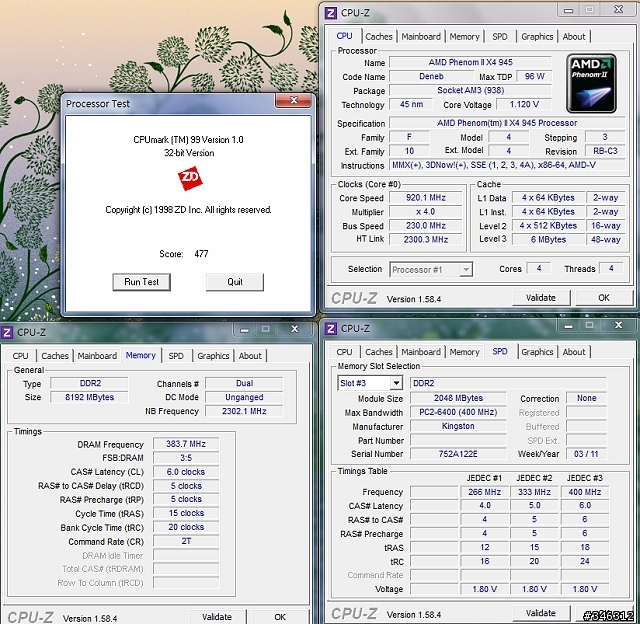Click the CPU-Z app icon in the Memory window title bar
The image size is (640, 624).
click(x=7, y=332)
